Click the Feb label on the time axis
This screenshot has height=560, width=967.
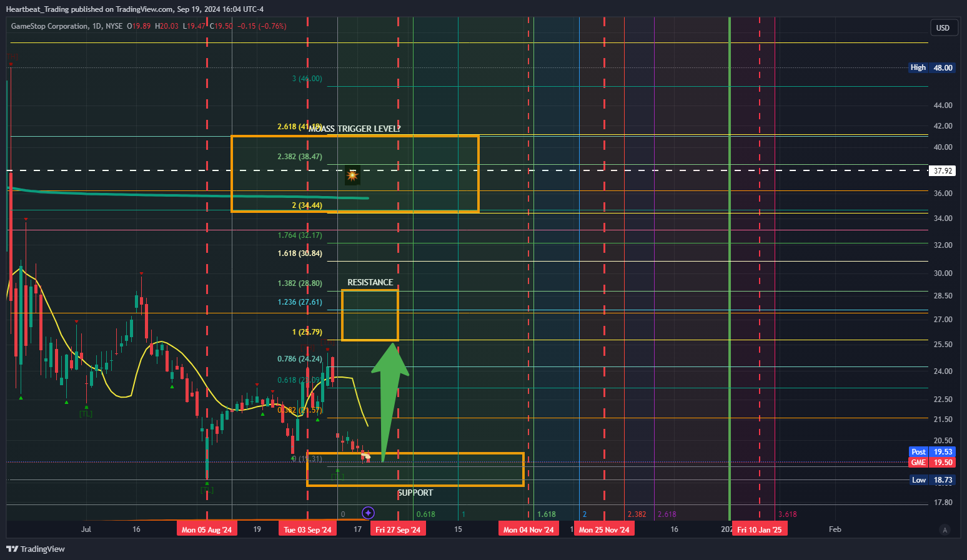[x=835, y=529]
